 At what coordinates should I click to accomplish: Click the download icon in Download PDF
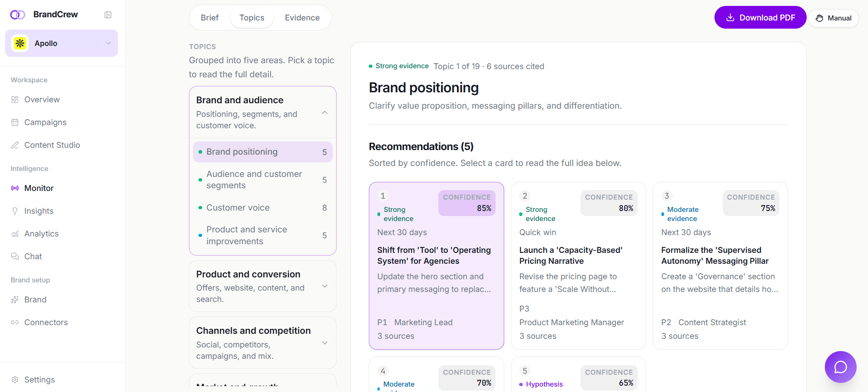(x=730, y=17)
